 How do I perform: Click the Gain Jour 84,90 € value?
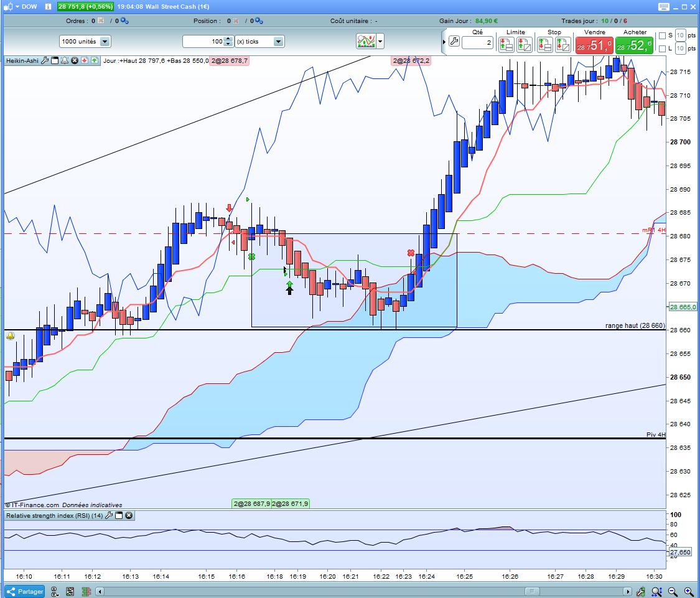click(x=487, y=21)
